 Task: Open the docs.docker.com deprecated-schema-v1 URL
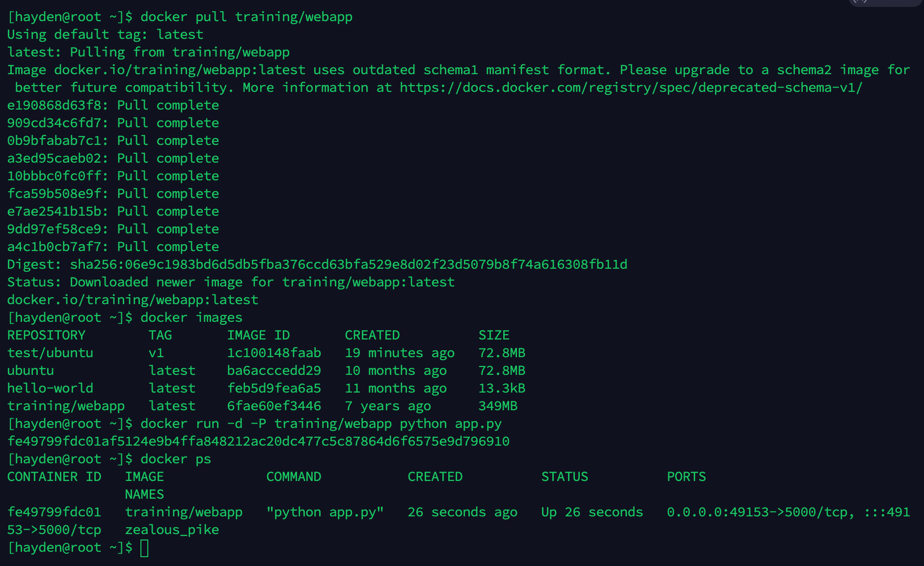pyautogui.click(x=631, y=88)
